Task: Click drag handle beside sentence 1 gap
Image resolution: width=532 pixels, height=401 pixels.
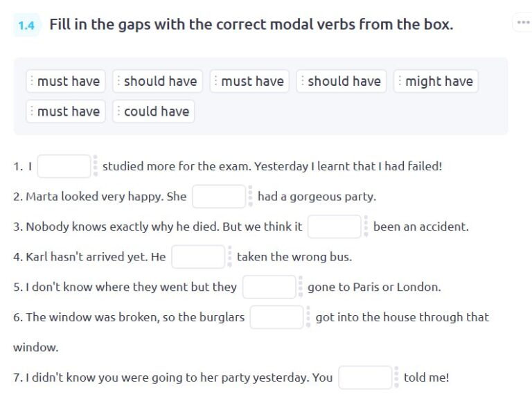Action: (x=96, y=166)
